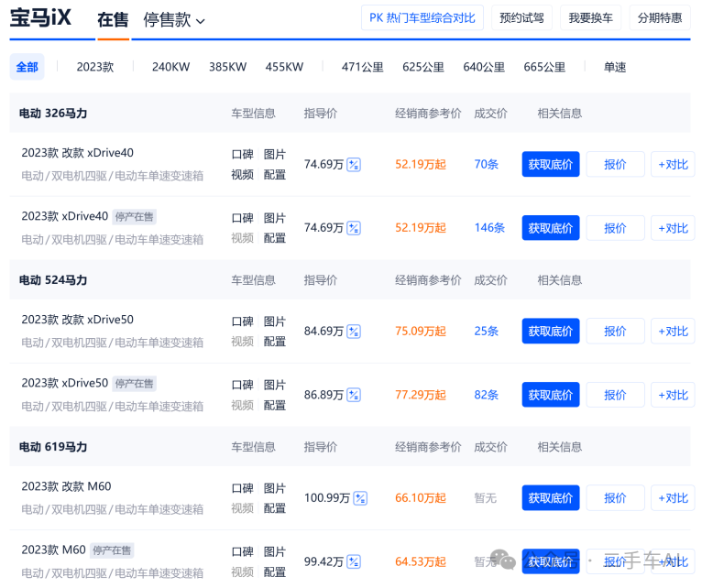Open 图片 for 改款 xDrive40
Viewport: 702px width, 588px height.
[x=274, y=155]
